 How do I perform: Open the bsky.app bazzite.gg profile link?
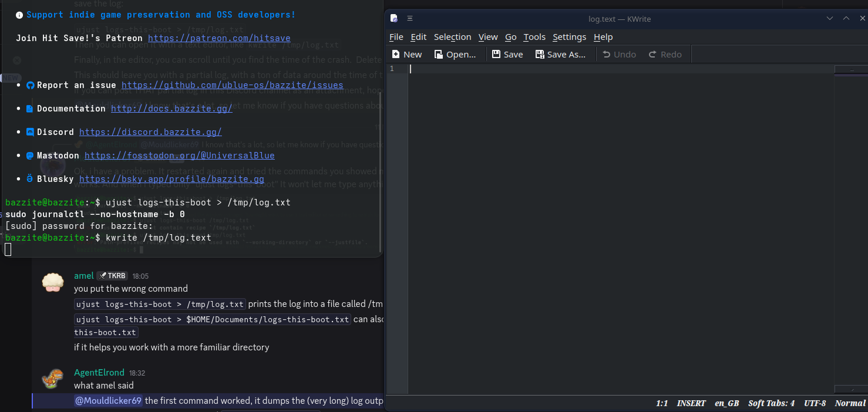coord(171,179)
